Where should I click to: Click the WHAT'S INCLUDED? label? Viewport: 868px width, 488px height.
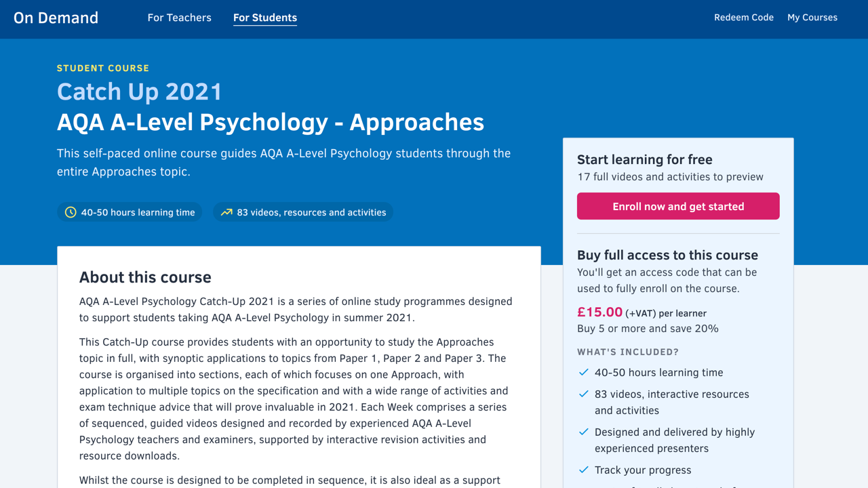click(x=627, y=352)
